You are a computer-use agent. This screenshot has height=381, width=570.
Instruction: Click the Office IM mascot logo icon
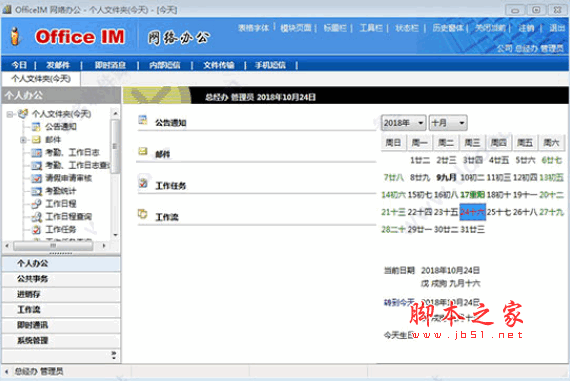[15, 36]
